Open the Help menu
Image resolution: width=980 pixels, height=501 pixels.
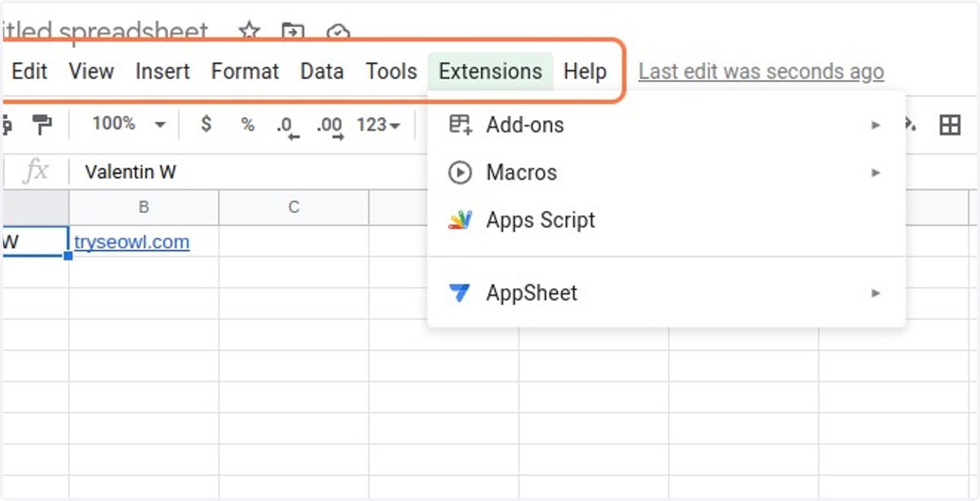(585, 71)
